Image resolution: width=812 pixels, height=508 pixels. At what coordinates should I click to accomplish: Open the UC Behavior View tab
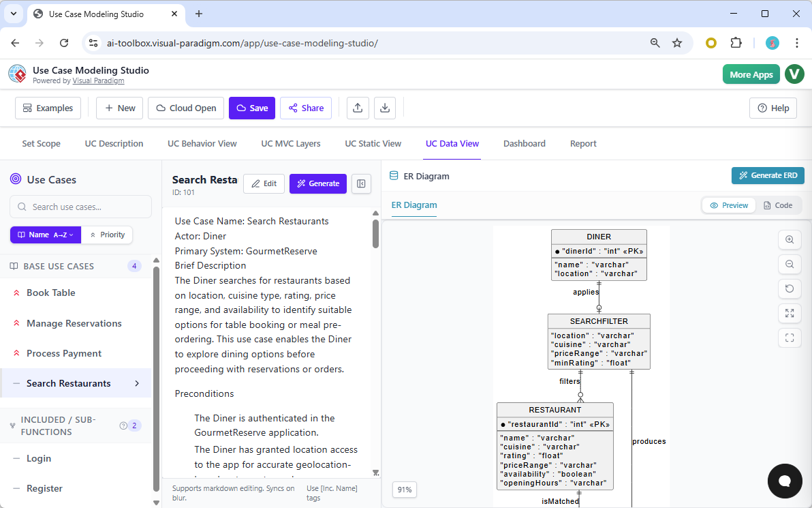202,143
